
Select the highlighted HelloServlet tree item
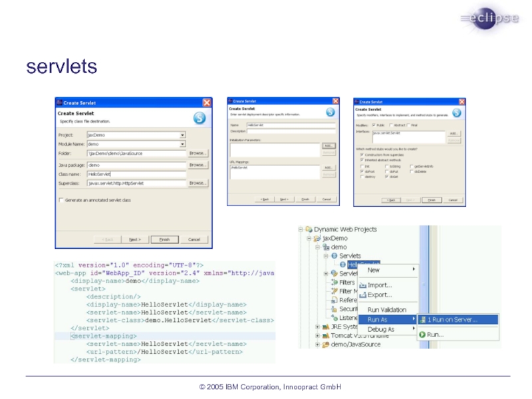(x=363, y=263)
